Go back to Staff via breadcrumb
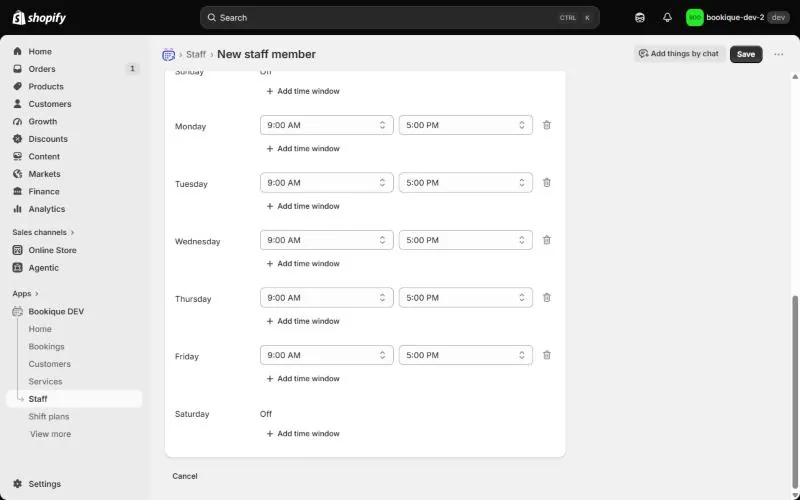The image size is (800, 500). [196, 54]
